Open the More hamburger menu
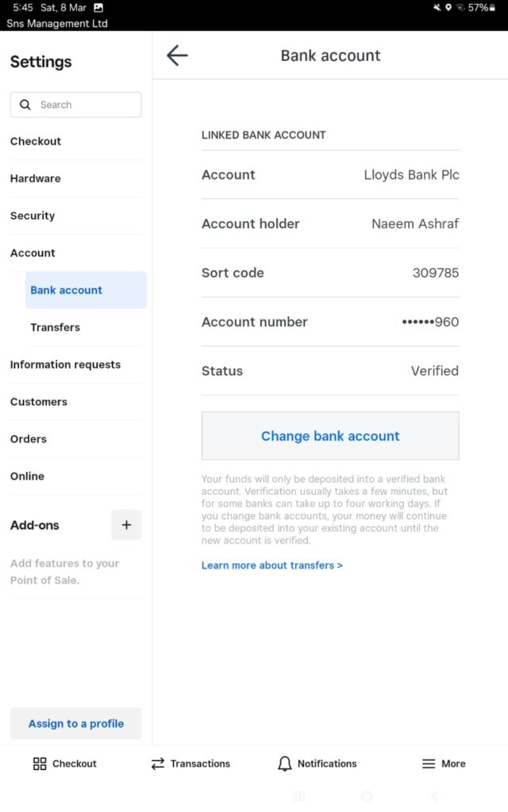This screenshot has width=508, height=812. point(443,764)
